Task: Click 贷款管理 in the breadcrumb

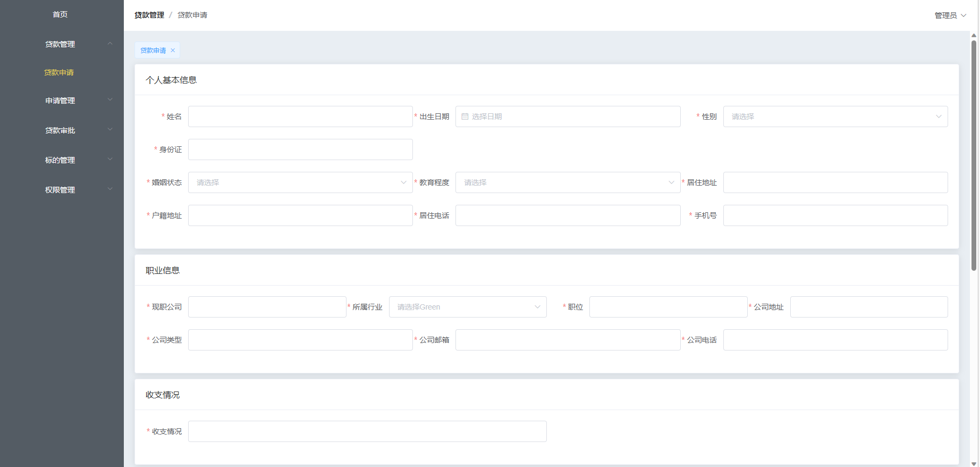Action: click(149, 15)
